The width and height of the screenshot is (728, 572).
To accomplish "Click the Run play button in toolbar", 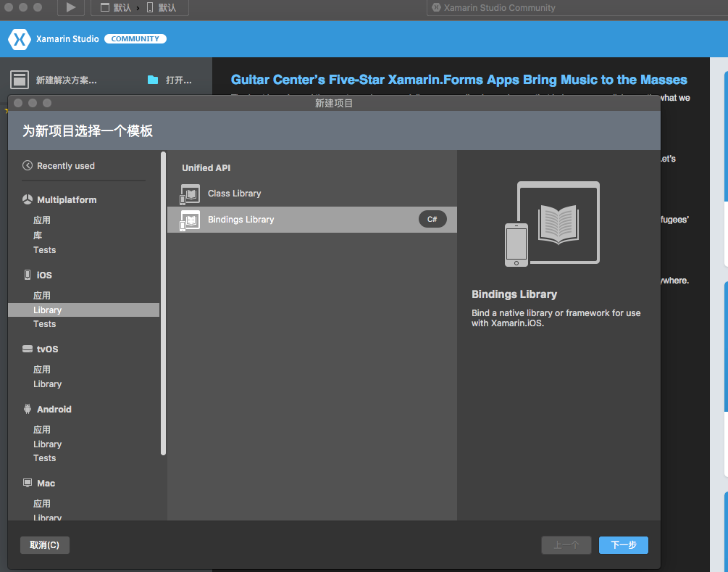I will 70,7.
